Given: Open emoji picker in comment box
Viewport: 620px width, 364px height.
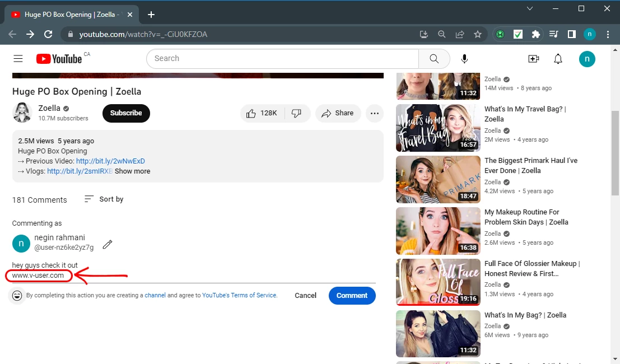Looking at the screenshot, I should (x=17, y=296).
